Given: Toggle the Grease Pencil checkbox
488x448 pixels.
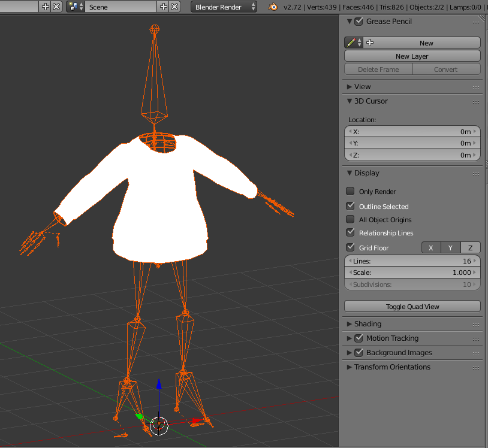Looking at the screenshot, I should [x=359, y=21].
